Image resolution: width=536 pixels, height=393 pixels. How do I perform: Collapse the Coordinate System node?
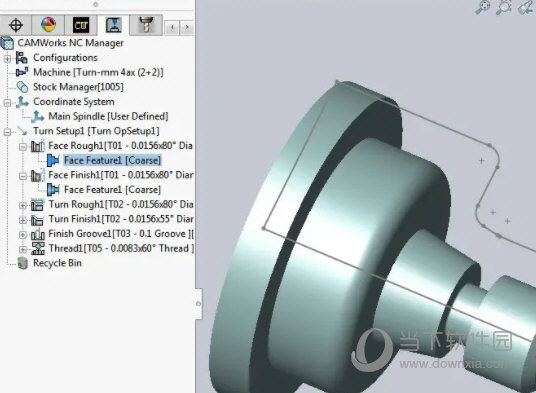tap(7, 103)
